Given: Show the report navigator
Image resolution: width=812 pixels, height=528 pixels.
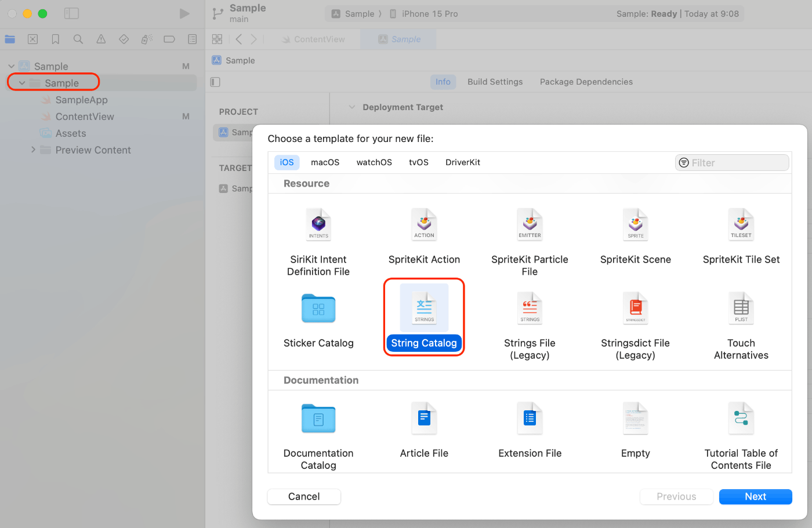Looking at the screenshot, I should [x=192, y=39].
